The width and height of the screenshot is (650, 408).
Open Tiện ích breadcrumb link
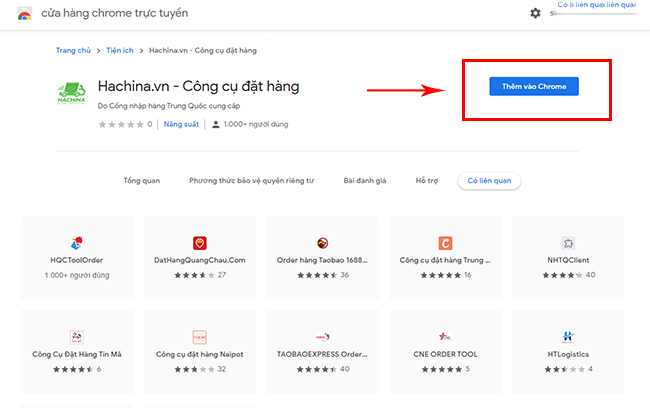[120, 51]
